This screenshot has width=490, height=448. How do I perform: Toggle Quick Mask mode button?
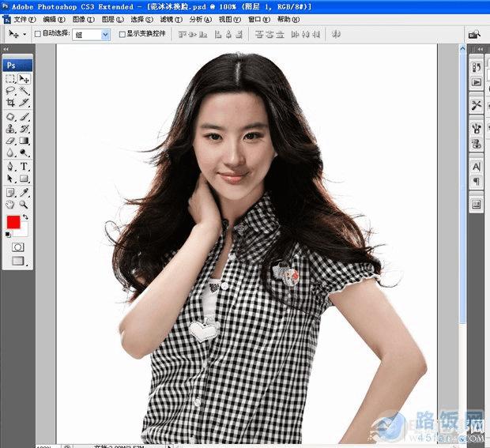coord(18,247)
